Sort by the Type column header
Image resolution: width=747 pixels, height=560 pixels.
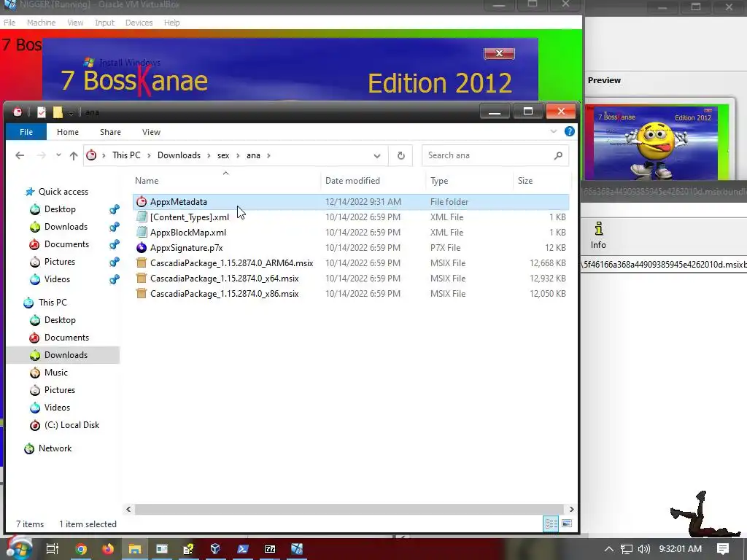tap(438, 181)
